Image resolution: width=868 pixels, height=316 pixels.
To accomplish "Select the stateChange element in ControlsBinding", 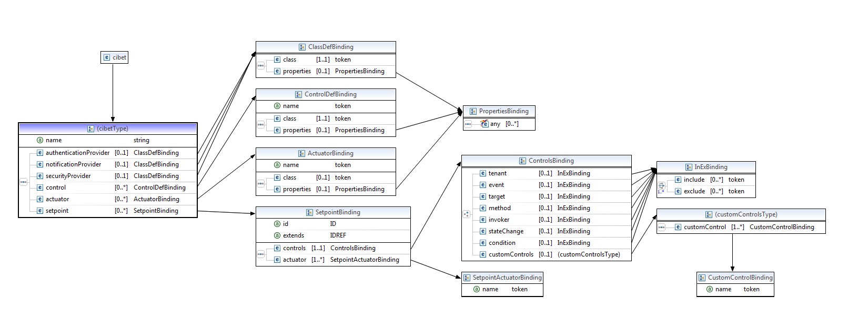I will (506, 231).
